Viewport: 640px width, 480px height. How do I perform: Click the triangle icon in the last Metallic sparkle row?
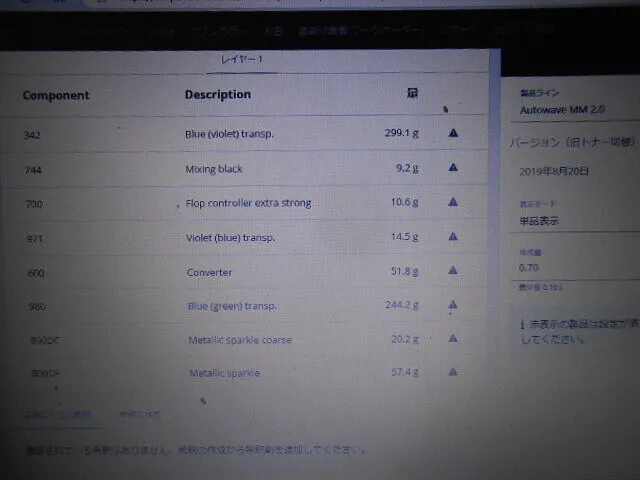(x=453, y=372)
